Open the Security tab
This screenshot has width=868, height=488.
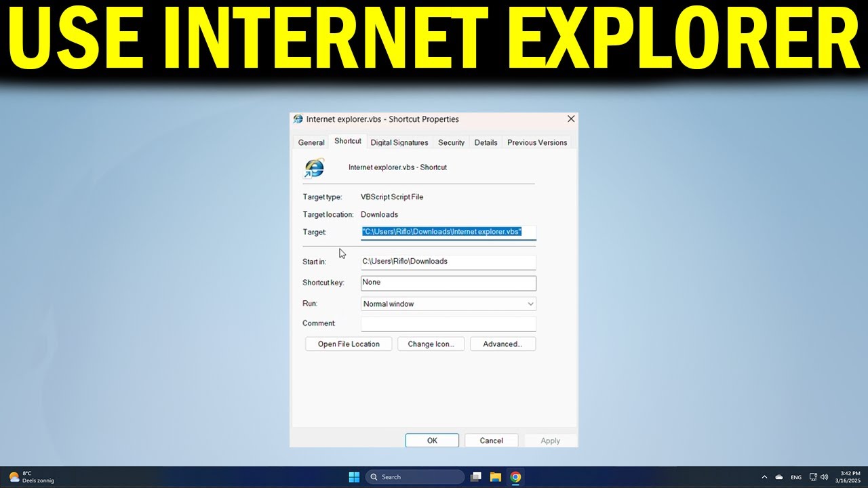click(451, 142)
